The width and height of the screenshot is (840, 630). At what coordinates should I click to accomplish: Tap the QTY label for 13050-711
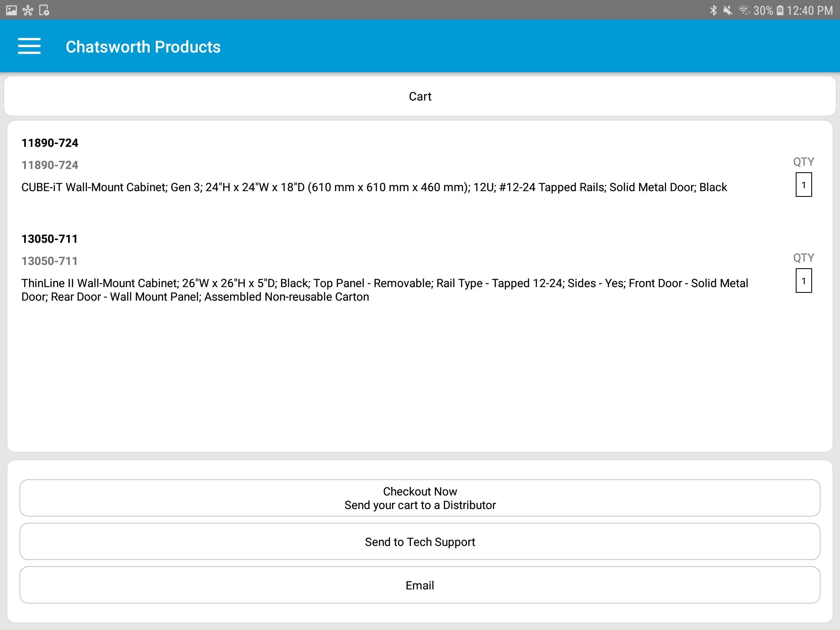click(x=803, y=258)
